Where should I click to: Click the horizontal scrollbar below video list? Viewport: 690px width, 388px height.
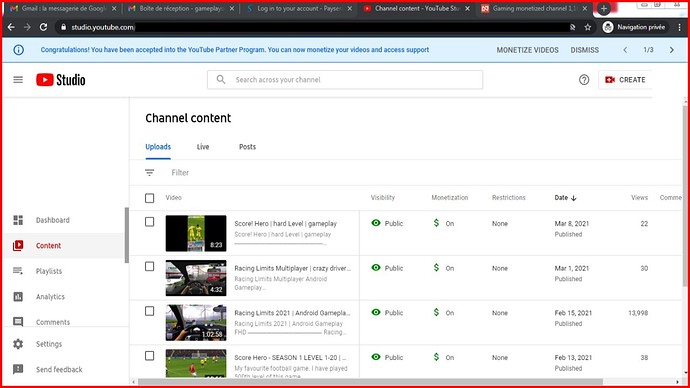(x=370, y=382)
